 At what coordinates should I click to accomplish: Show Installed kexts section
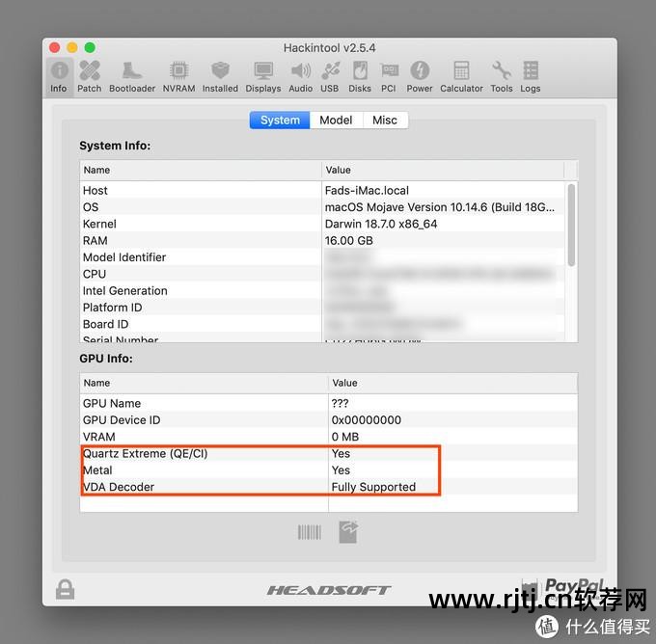point(220,77)
